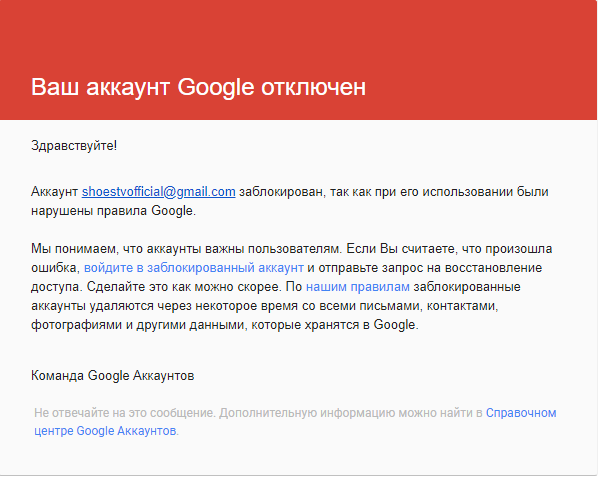Viewport: 608px width, 480px height.
Task: Click the signature 'Команда Google Аккаунтов'
Action: click(112, 376)
